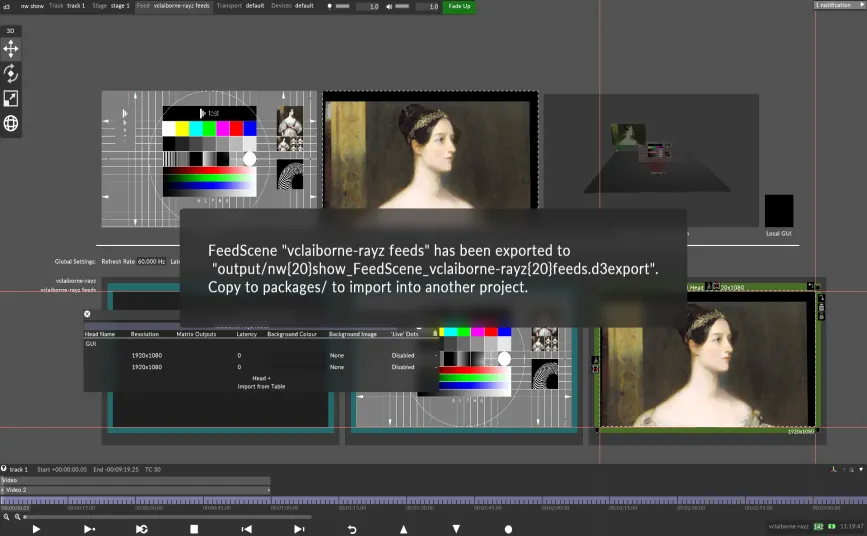Image resolution: width=867 pixels, height=536 pixels.
Task: Click the globe icon in left toolbar
Action: pos(11,123)
